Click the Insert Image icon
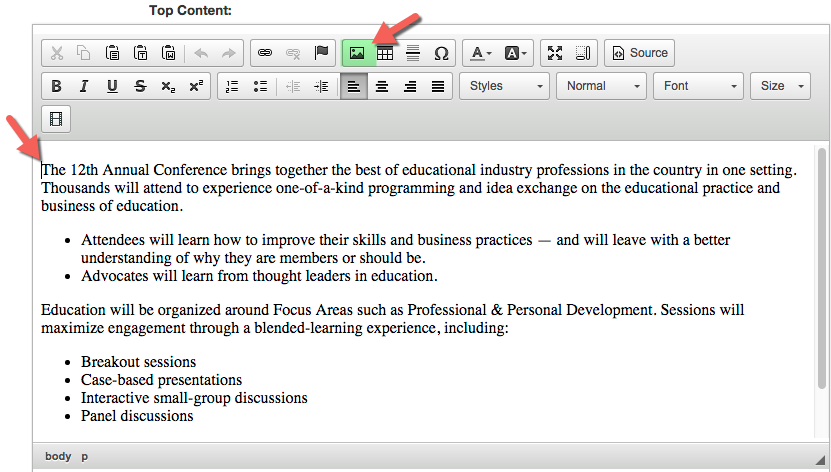This screenshot has height=472, width=831. (x=356, y=53)
